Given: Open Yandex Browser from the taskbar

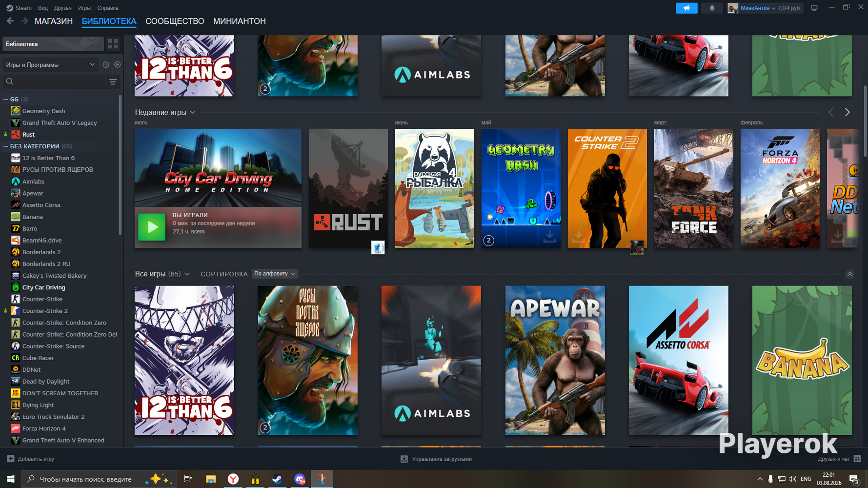Looking at the screenshot, I should [x=233, y=479].
